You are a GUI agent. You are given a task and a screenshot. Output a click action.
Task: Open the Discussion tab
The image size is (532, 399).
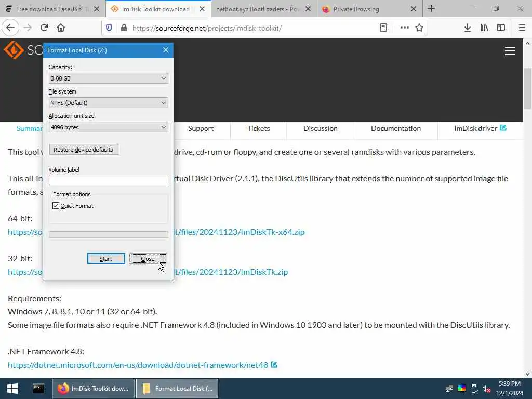[320, 129]
